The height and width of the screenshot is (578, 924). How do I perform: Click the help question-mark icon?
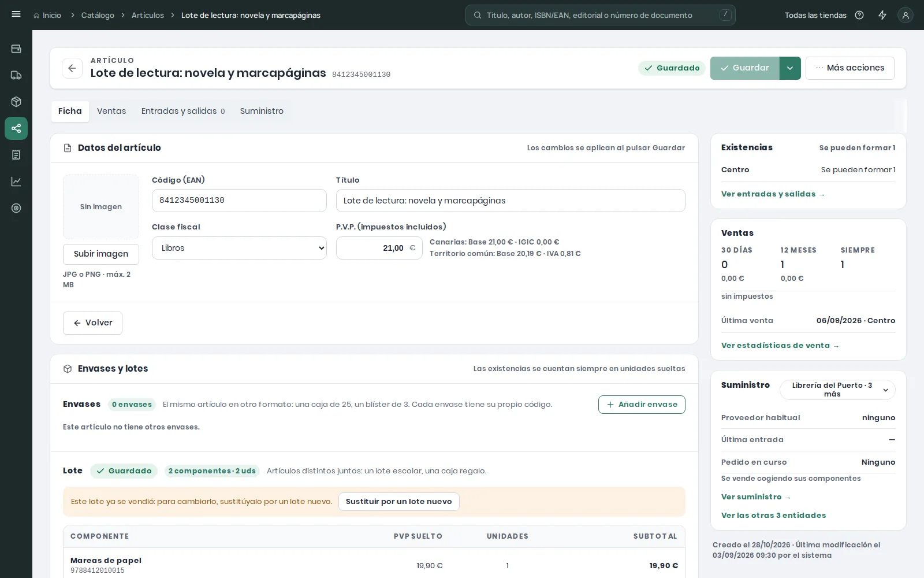(x=859, y=15)
